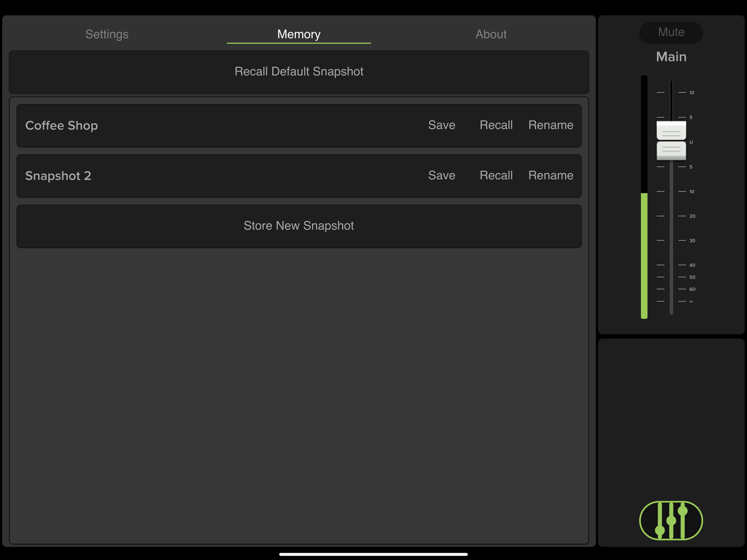The width and height of the screenshot is (747, 560).
Task: Click Recall Default Snapshot
Action: pyautogui.click(x=299, y=72)
